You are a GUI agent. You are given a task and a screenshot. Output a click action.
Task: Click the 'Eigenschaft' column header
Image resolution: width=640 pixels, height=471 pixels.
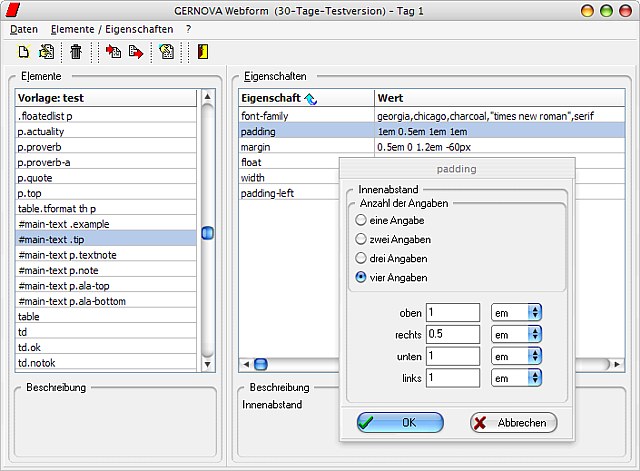(x=307, y=98)
